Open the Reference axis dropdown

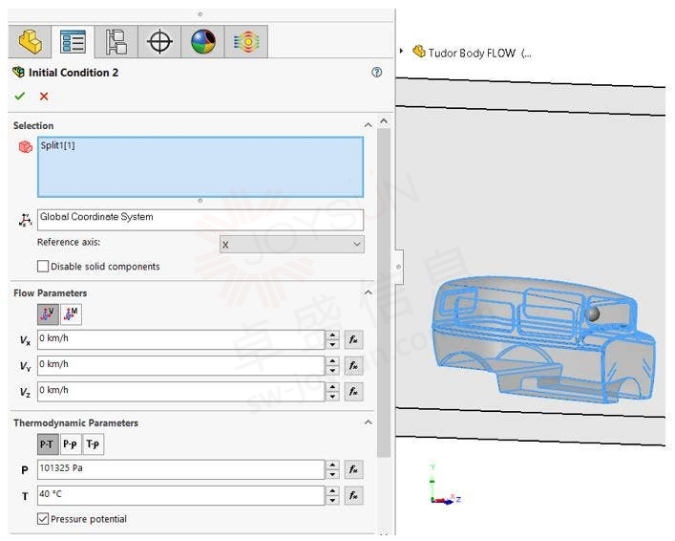pos(292,244)
